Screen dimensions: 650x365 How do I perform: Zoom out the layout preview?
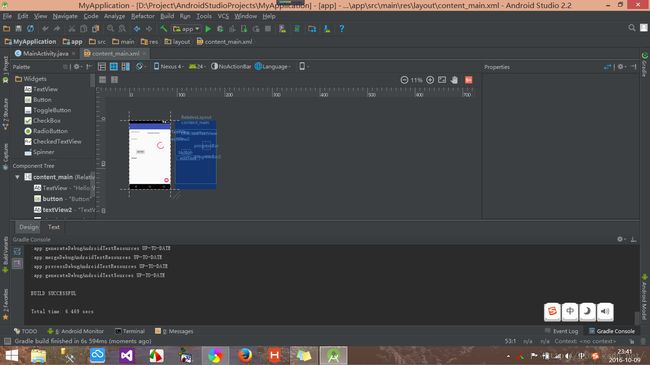(404, 80)
